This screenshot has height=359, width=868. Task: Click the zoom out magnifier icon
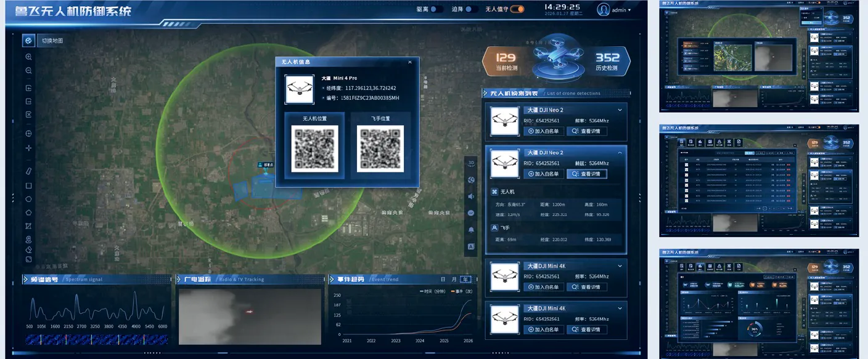[28, 71]
